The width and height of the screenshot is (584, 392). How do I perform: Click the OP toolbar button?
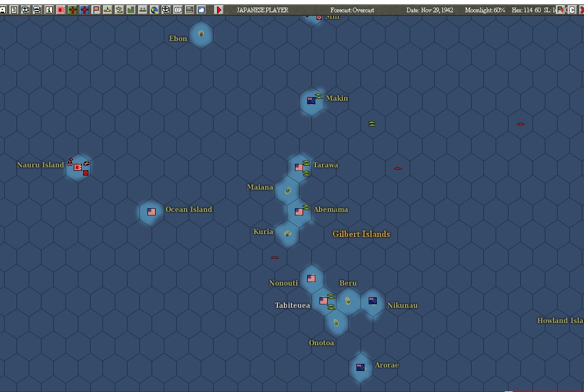[178, 10]
